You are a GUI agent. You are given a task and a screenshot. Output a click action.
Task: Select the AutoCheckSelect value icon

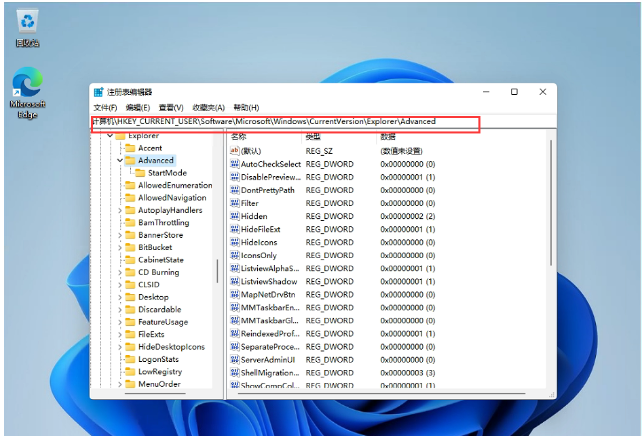[235, 164]
